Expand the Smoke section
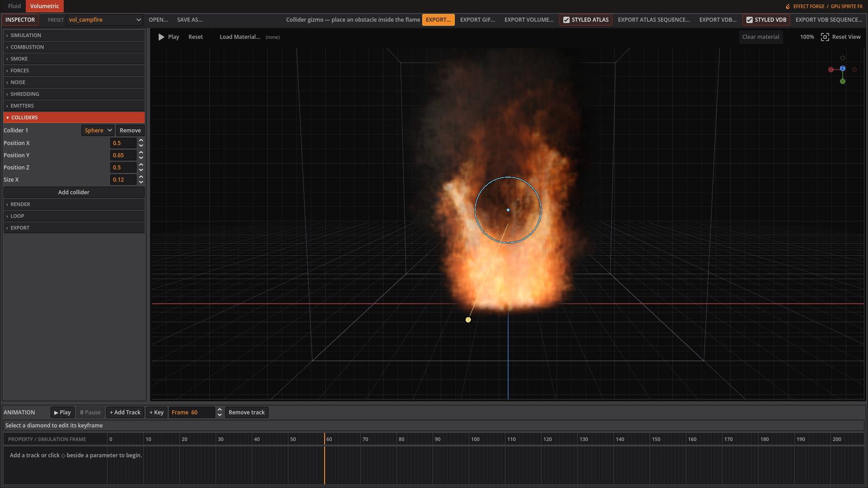868x488 pixels. tap(74, 59)
